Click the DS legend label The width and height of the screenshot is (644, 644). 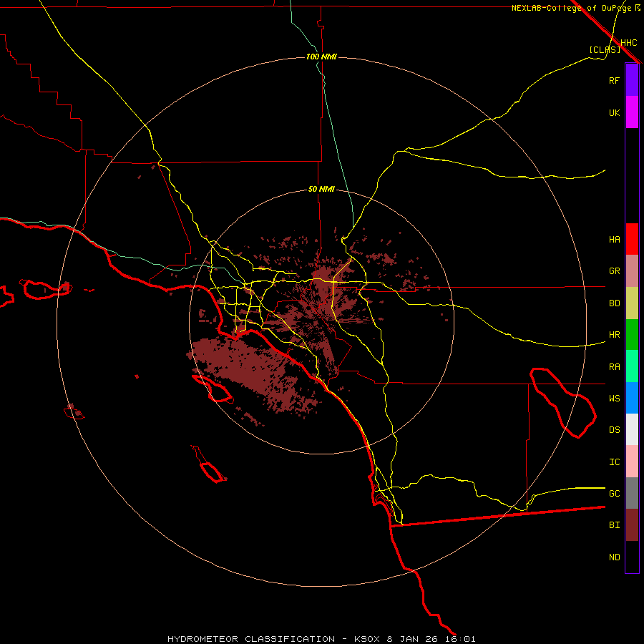[x=615, y=430]
